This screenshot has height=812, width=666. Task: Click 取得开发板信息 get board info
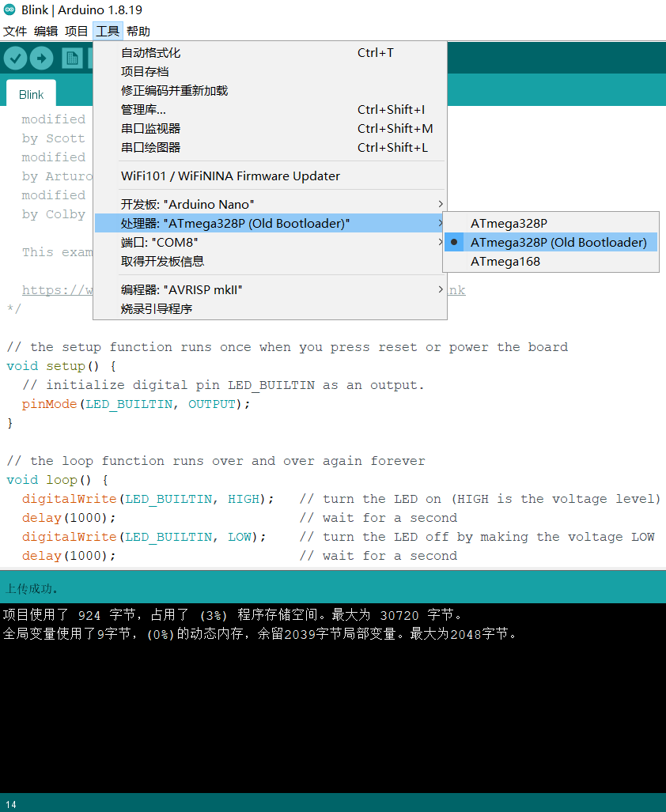pos(270,262)
